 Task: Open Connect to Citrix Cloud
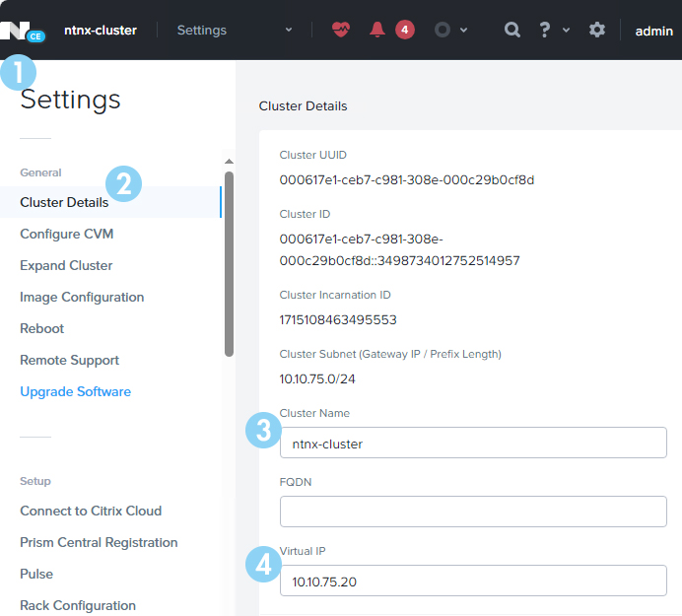[x=91, y=511]
